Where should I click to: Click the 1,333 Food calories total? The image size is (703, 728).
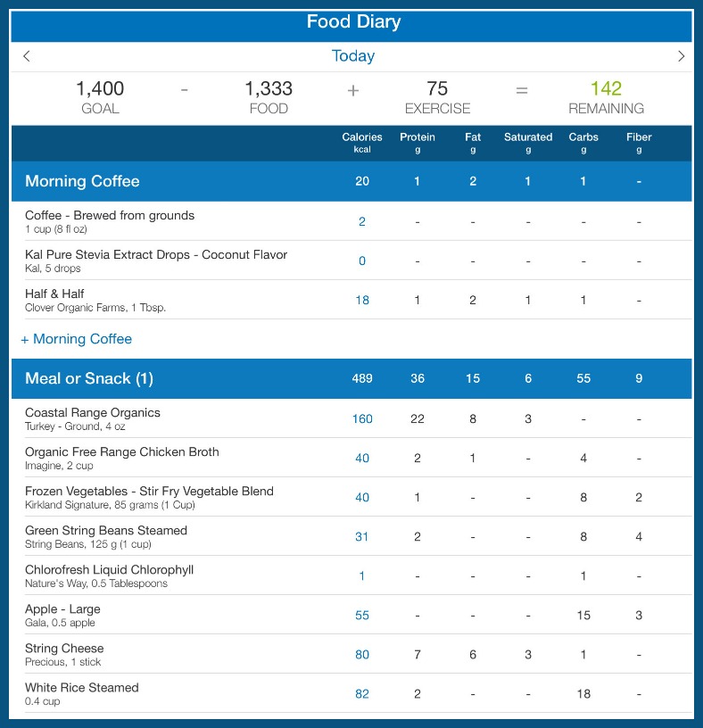(x=269, y=97)
